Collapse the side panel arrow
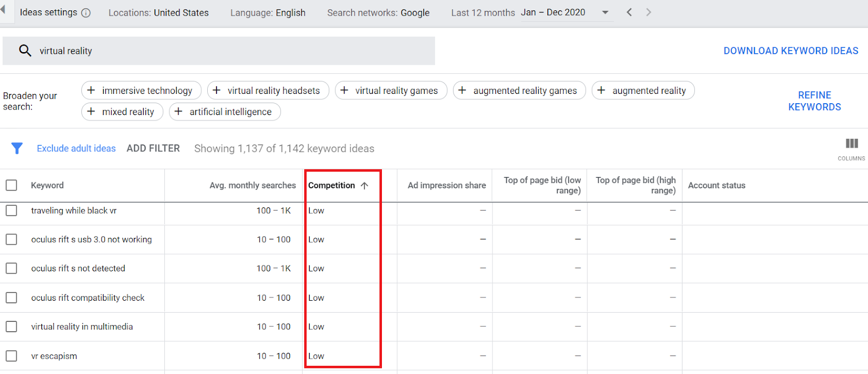 click(x=3, y=10)
